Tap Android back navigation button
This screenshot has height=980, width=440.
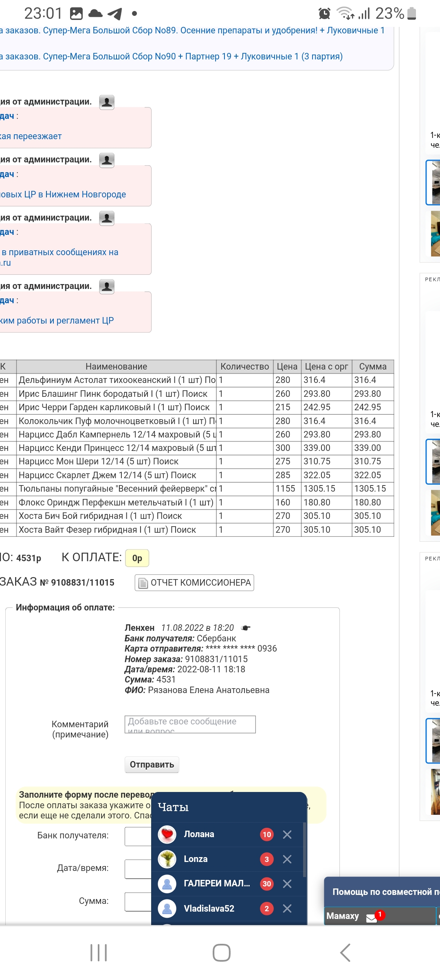[345, 952]
